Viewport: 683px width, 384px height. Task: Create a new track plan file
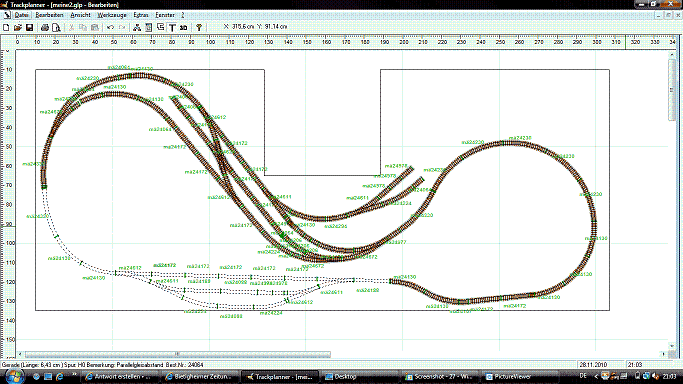[6, 27]
